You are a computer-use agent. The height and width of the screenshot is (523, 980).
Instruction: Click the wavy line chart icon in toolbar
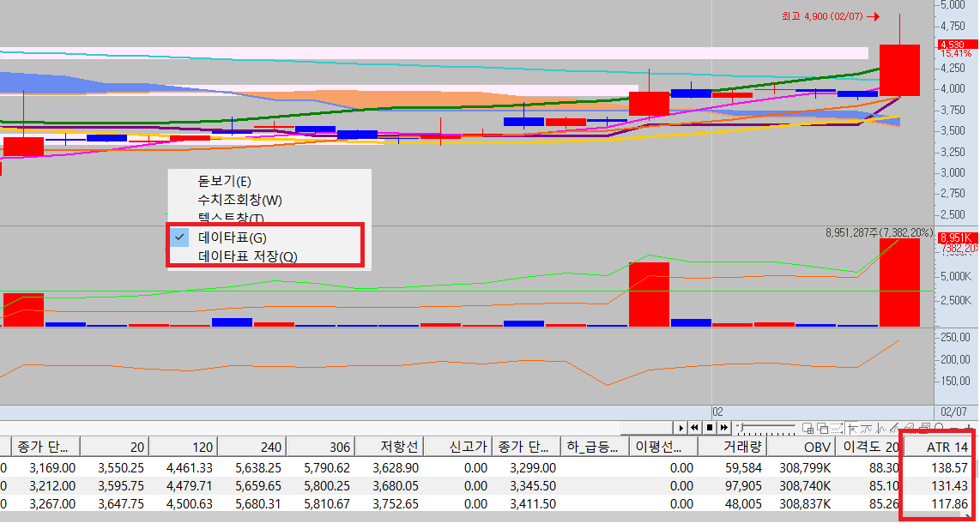point(866,428)
